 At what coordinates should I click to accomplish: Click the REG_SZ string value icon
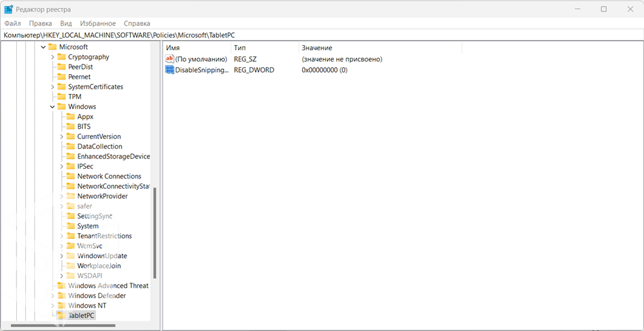pyautogui.click(x=169, y=59)
